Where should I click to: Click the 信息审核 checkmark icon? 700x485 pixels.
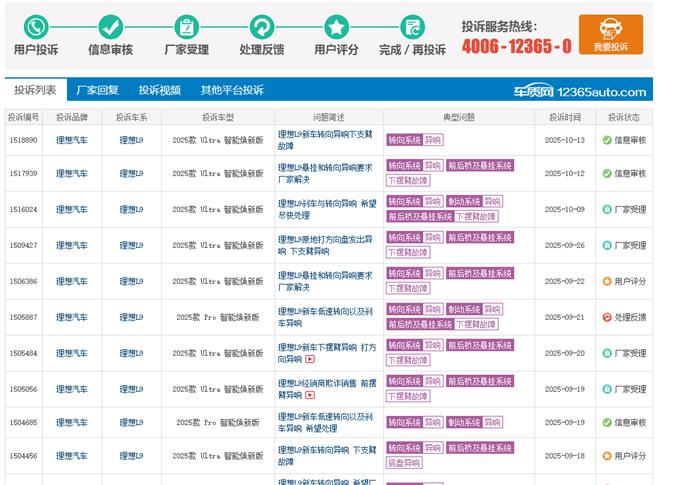pos(110,27)
